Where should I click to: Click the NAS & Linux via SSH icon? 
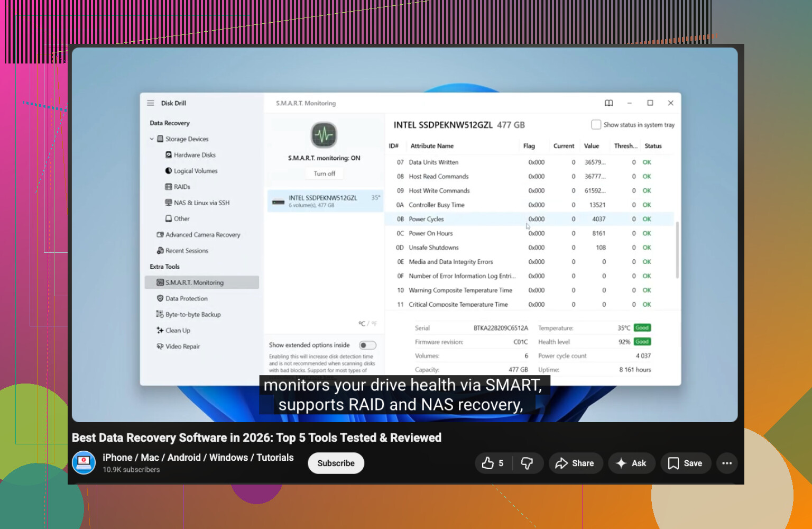click(169, 203)
